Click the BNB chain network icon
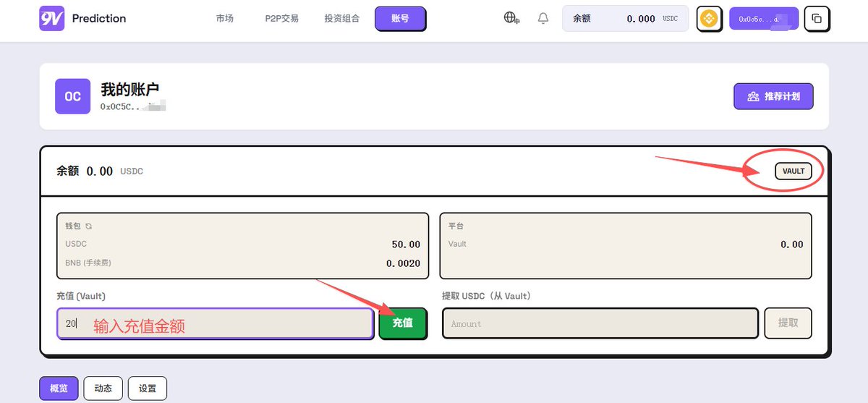868x403 pixels. [709, 19]
